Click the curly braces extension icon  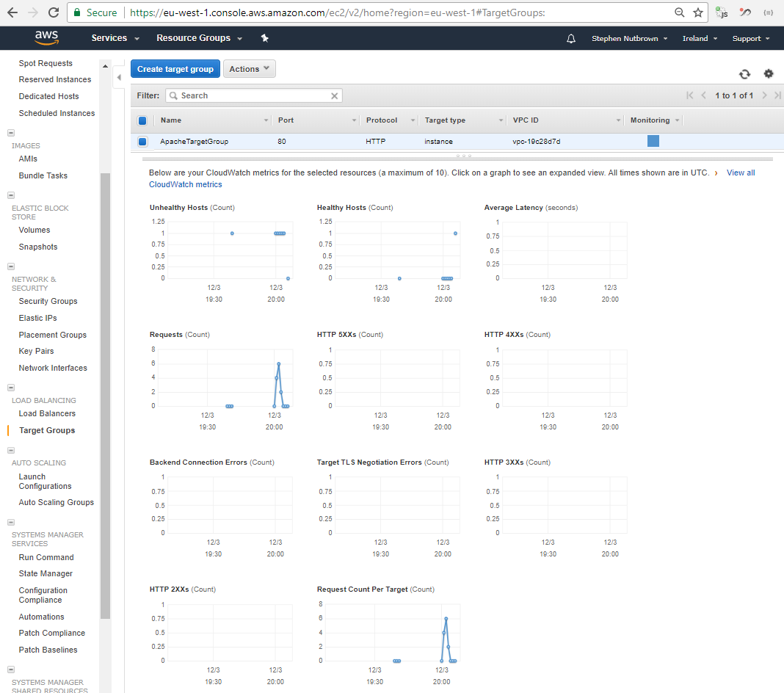coord(769,12)
